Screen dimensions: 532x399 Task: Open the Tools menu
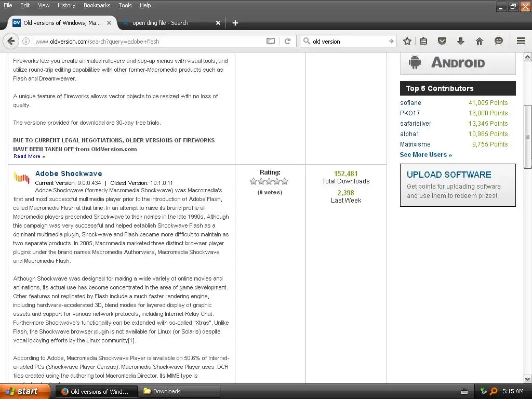tap(125, 5)
